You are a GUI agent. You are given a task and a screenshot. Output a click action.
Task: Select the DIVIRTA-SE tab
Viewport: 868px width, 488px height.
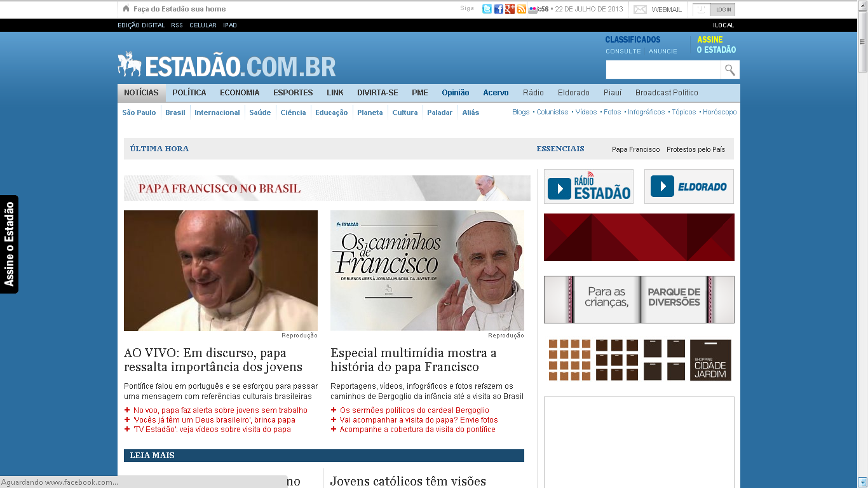pos(377,93)
